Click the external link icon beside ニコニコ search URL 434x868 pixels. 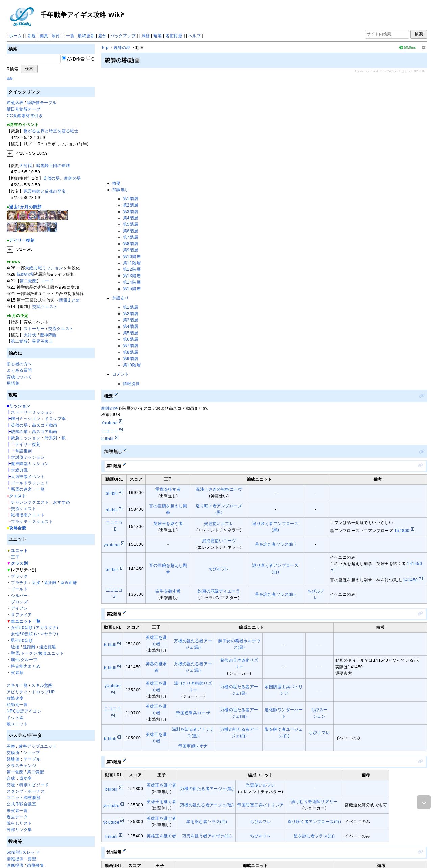121,430
